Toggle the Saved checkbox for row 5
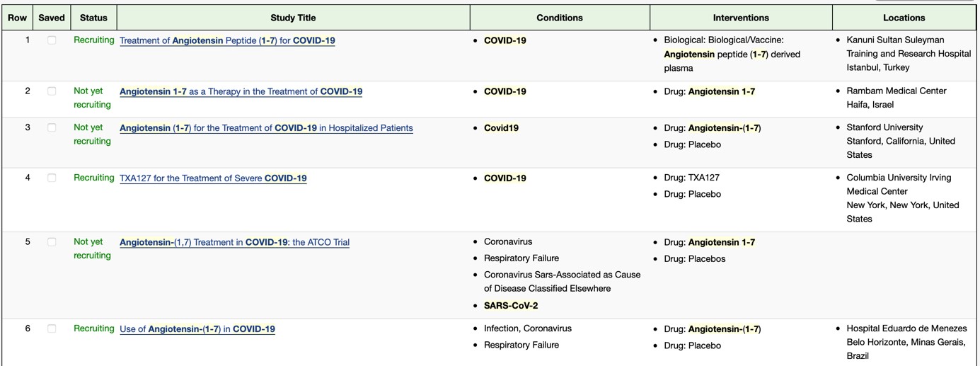 pyautogui.click(x=52, y=242)
